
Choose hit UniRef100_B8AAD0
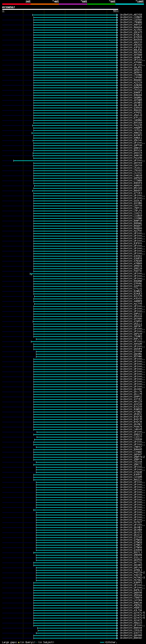(131, 80)
